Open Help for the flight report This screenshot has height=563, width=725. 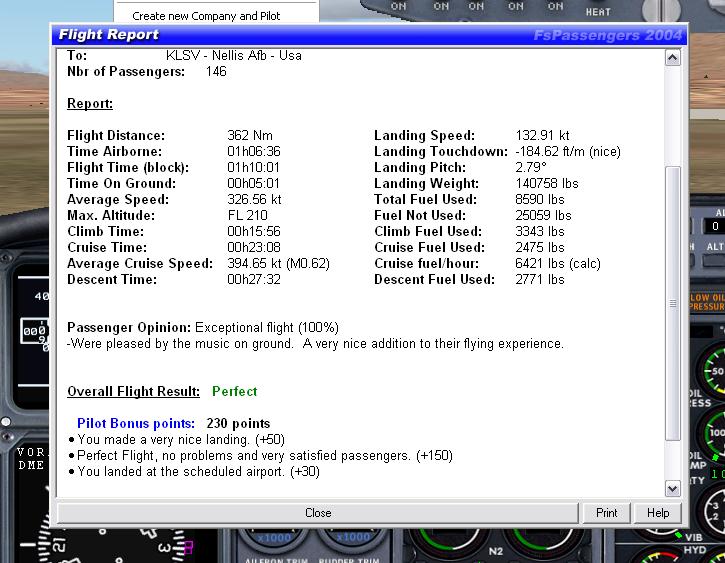(x=657, y=513)
